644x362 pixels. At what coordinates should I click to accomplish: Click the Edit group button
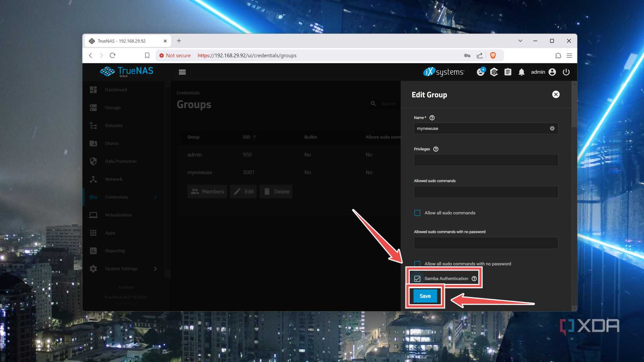(244, 192)
